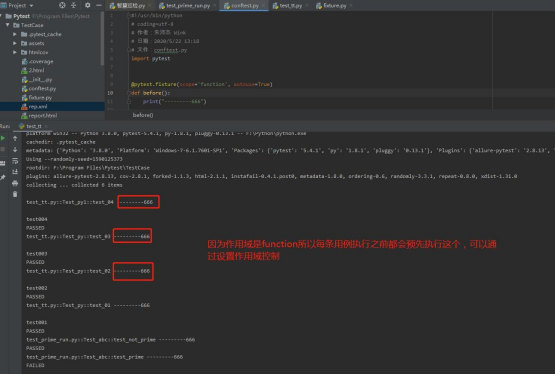Close the conftest.py editor tab
This screenshot has width=555, height=375.
pos(263,6)
